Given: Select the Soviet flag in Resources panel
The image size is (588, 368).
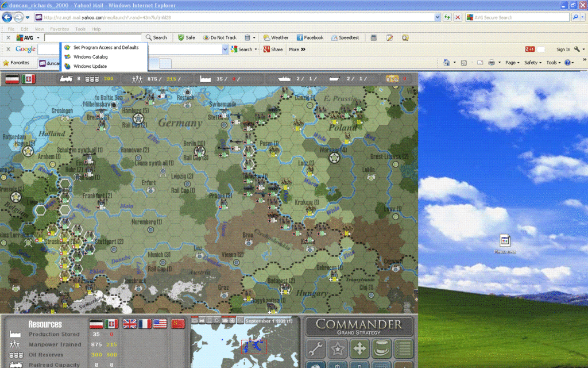Looking at the screenshot, I should (x=178, y=324).
